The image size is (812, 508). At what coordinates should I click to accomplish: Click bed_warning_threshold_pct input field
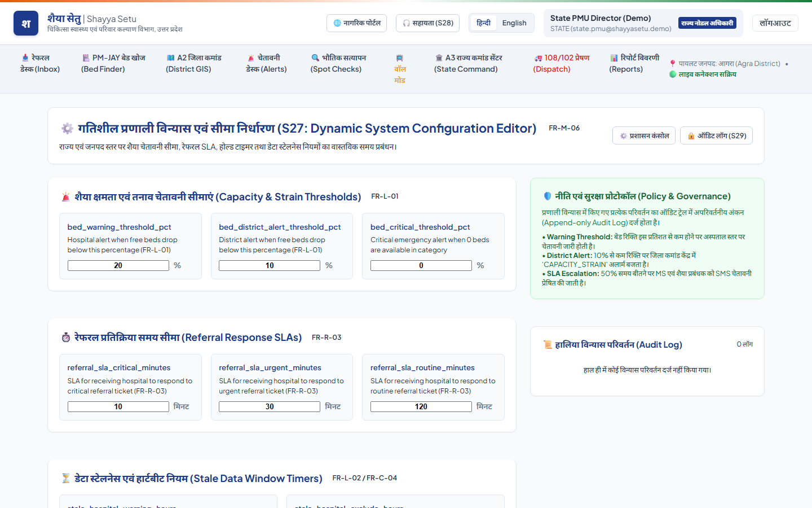[x=118, y=265]
